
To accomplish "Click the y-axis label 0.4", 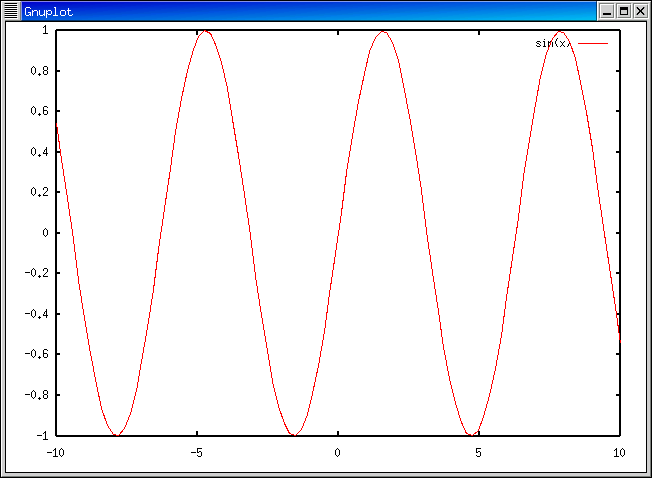I will (x=40, y=152).
